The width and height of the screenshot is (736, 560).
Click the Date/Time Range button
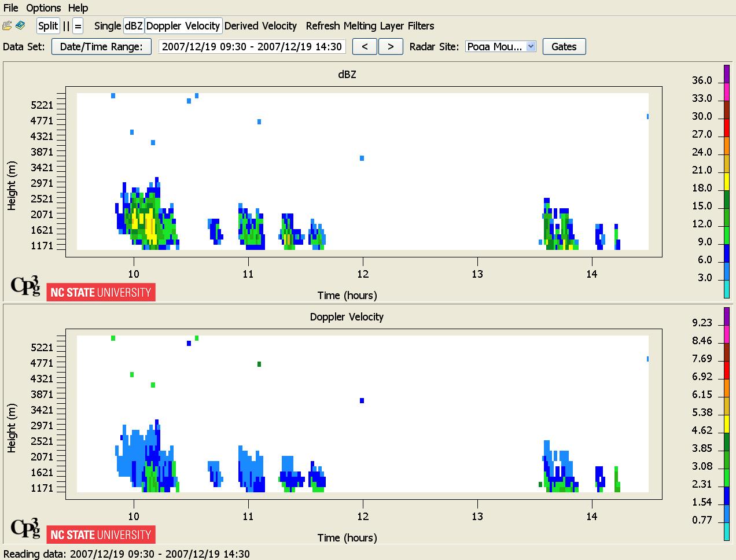tap(101, 47)
